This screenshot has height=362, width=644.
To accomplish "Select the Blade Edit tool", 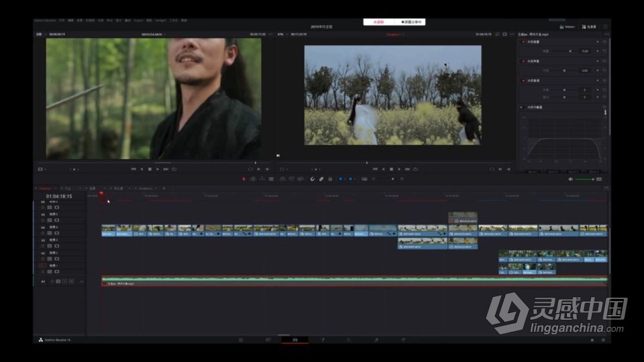I will pos(271,179).
